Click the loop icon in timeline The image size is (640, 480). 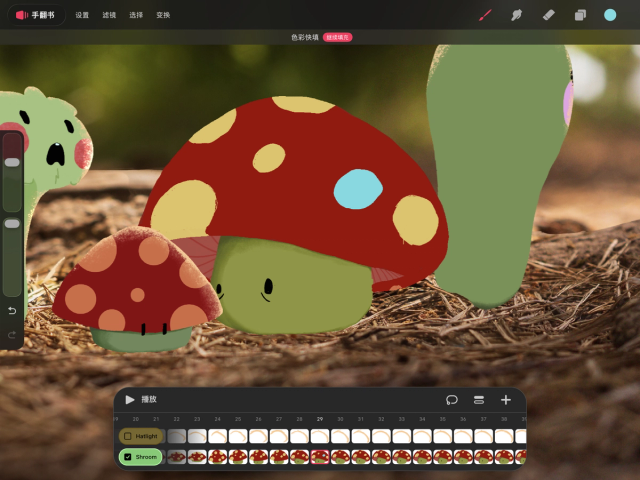(452, 400)
